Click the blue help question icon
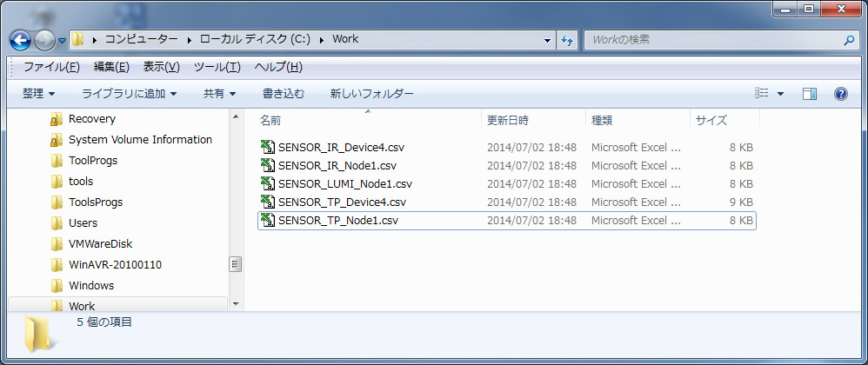The height and width of the screenshot is (365, 868). click(841, 94)
